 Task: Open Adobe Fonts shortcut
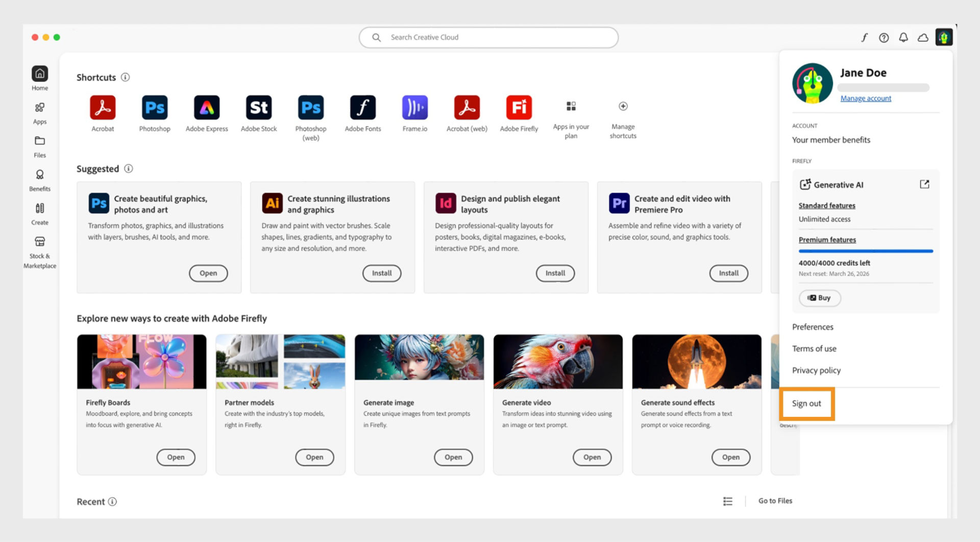(362, 108)
